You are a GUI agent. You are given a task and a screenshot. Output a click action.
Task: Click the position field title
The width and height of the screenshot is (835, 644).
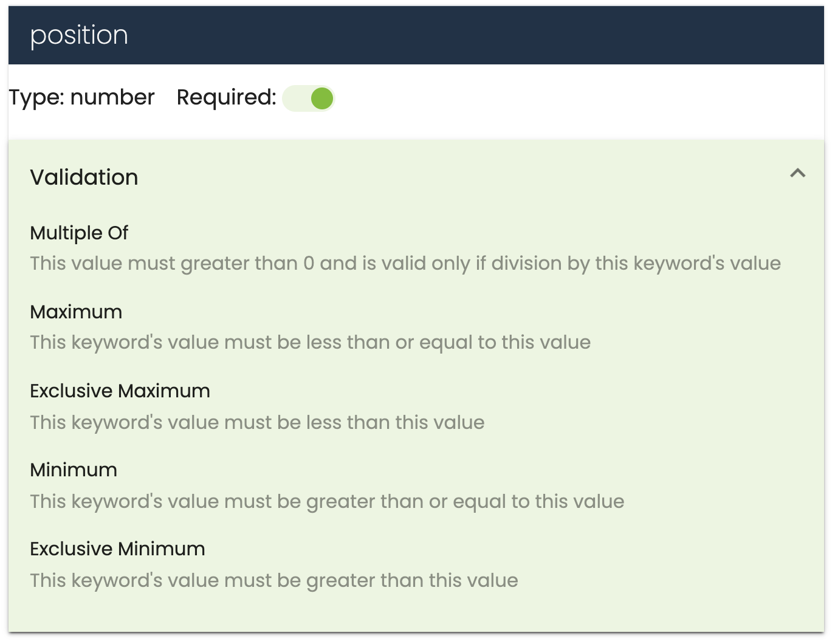(80, 35)
